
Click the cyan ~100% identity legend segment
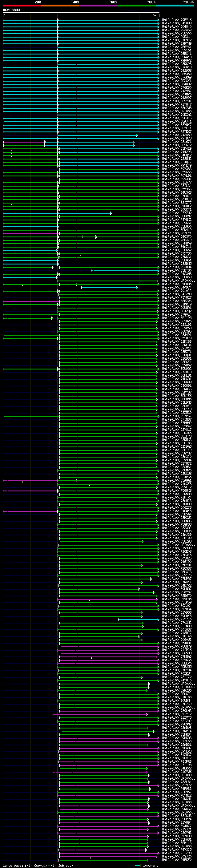pos(175,6)
